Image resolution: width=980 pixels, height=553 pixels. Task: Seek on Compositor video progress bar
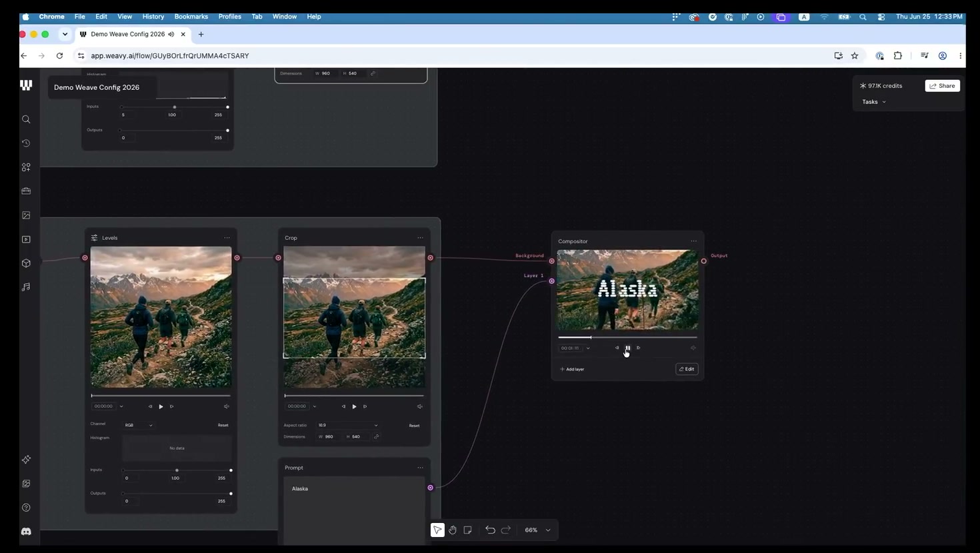click(627, 338)
